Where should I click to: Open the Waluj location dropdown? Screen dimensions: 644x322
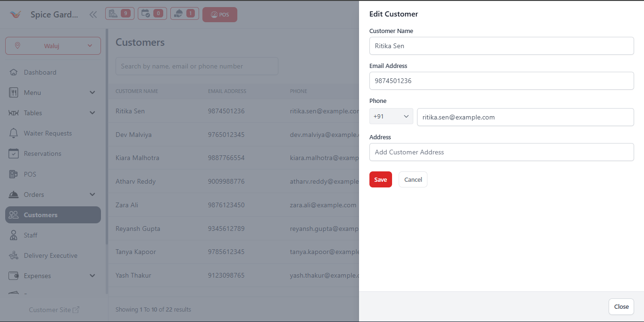tap(52, 45)
